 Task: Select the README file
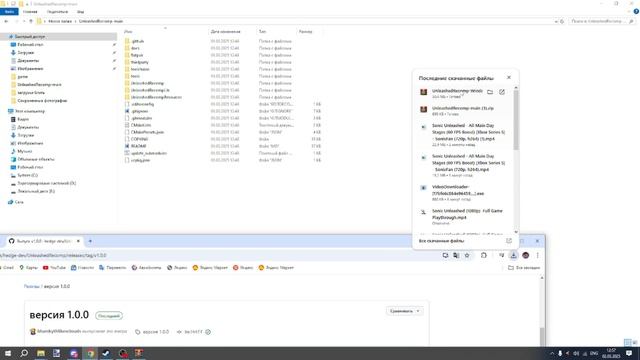tap(138, 146)
